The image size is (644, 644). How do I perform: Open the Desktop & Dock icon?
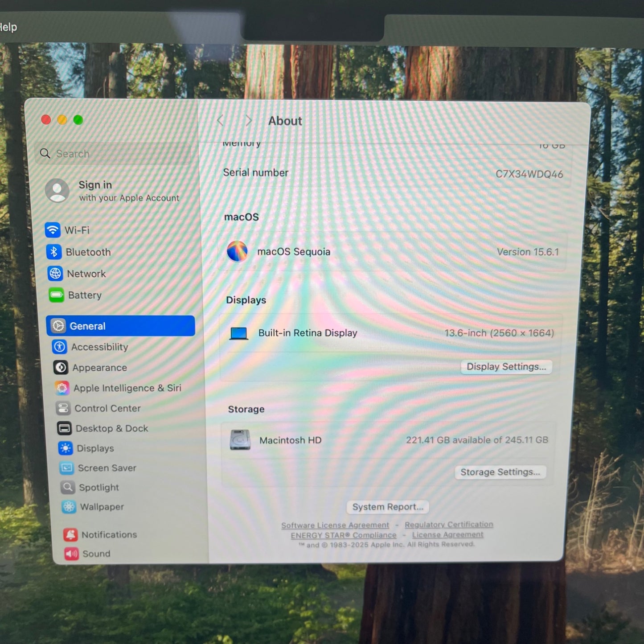tap(64, 428)
